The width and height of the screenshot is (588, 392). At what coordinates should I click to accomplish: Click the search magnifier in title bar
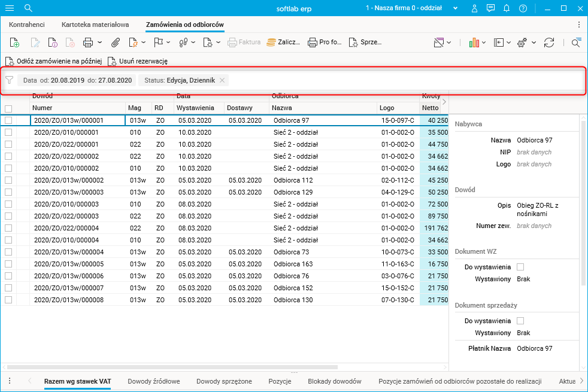pyautogui.click(x=28, y=8)
